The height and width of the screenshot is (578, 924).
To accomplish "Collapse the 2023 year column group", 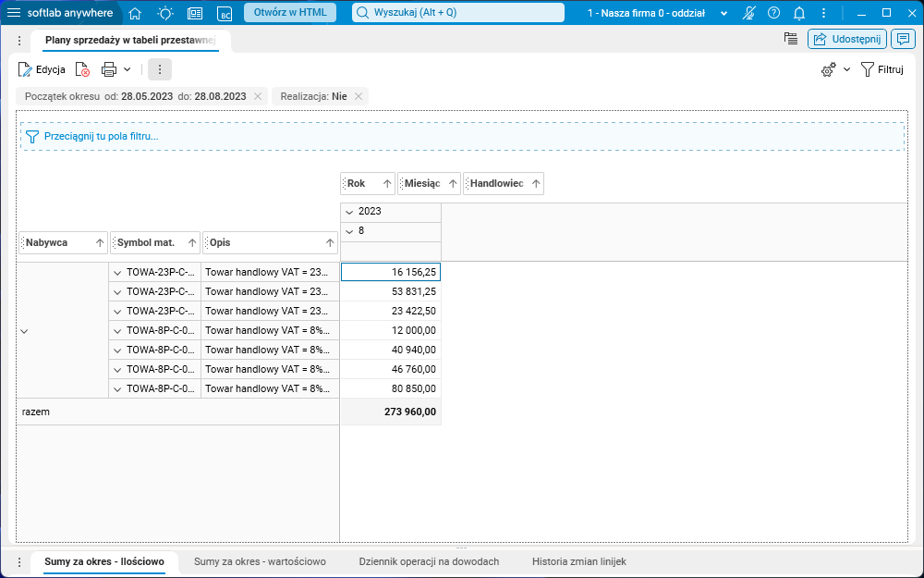I will [349, 212].
